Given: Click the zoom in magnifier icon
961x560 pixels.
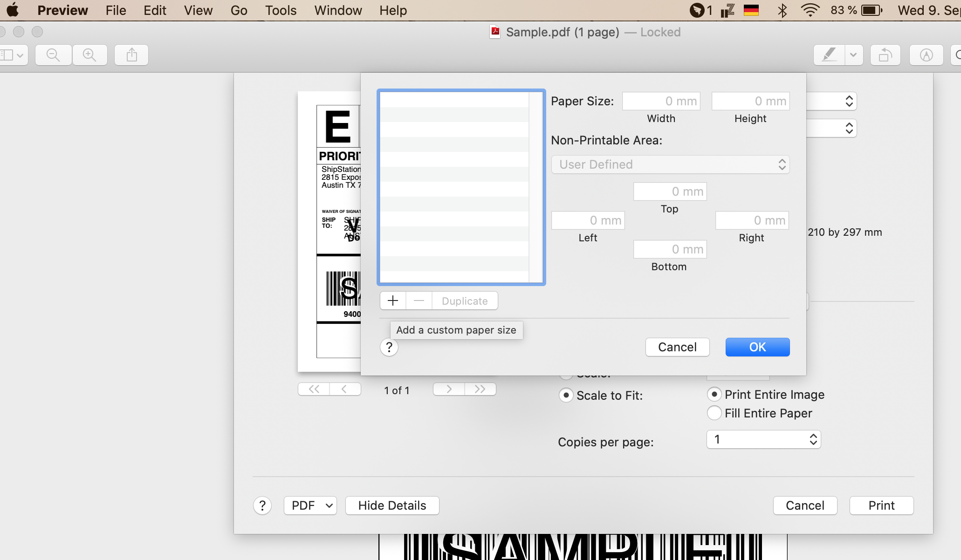Looking at the screenshot, I should click(x=89, y=55).
